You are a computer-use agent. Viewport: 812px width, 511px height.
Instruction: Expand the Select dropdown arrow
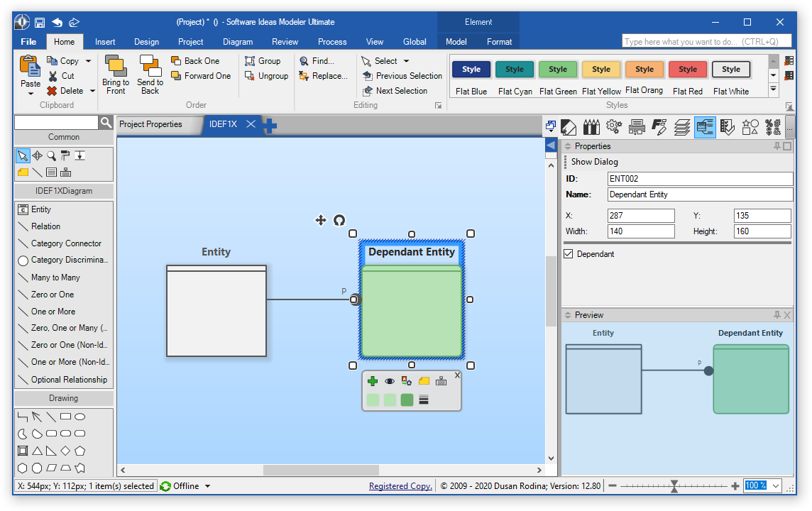click(x=407, y=61)
